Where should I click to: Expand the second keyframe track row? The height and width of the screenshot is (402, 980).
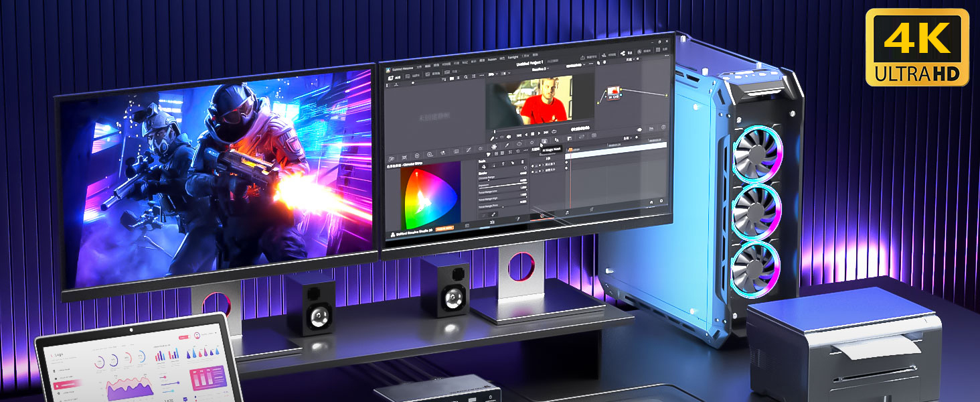click(542, 171)
